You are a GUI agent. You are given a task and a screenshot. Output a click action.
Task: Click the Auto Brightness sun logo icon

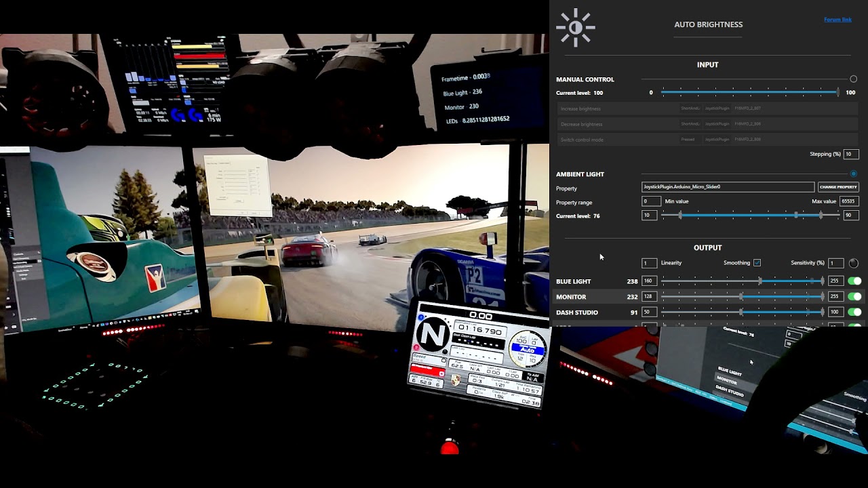[575, 28]
